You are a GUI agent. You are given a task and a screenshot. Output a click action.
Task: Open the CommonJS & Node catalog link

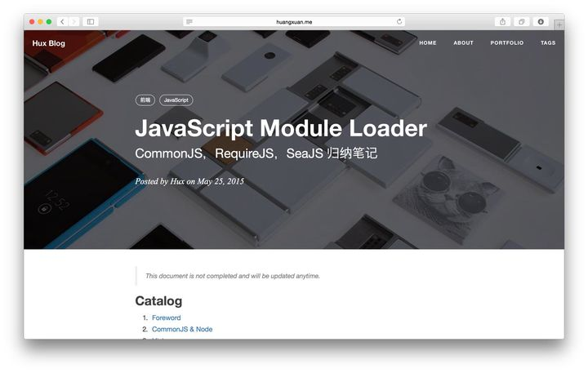click(x=182, y=329)
